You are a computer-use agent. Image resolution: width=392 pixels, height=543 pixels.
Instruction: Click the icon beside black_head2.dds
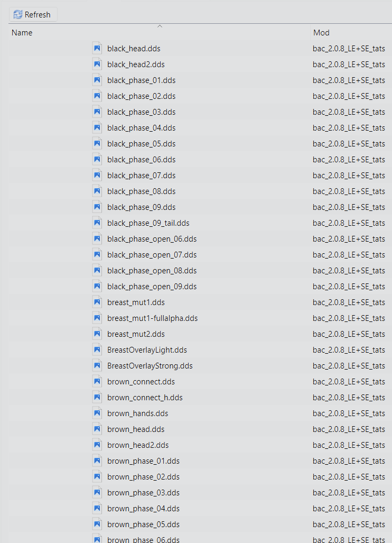coord(97,65)
